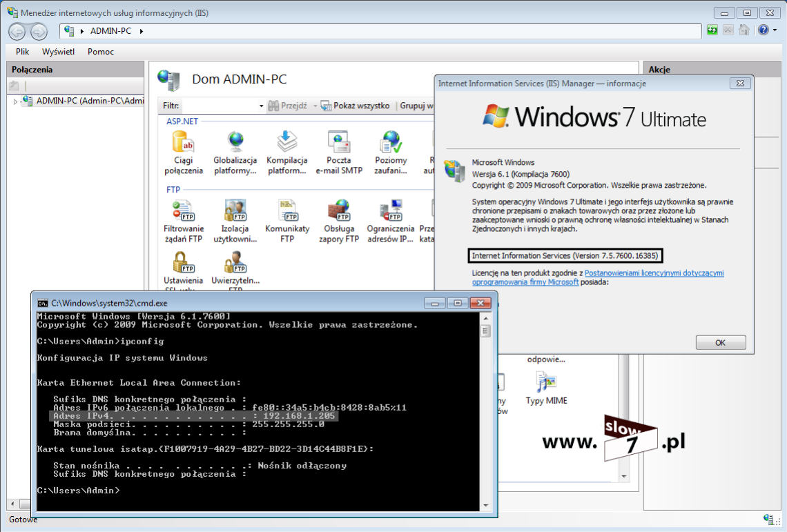Click OK in the IIS information dialog
Screen dimensions: 787x532
pyautogui.click(x=720, y=342)
